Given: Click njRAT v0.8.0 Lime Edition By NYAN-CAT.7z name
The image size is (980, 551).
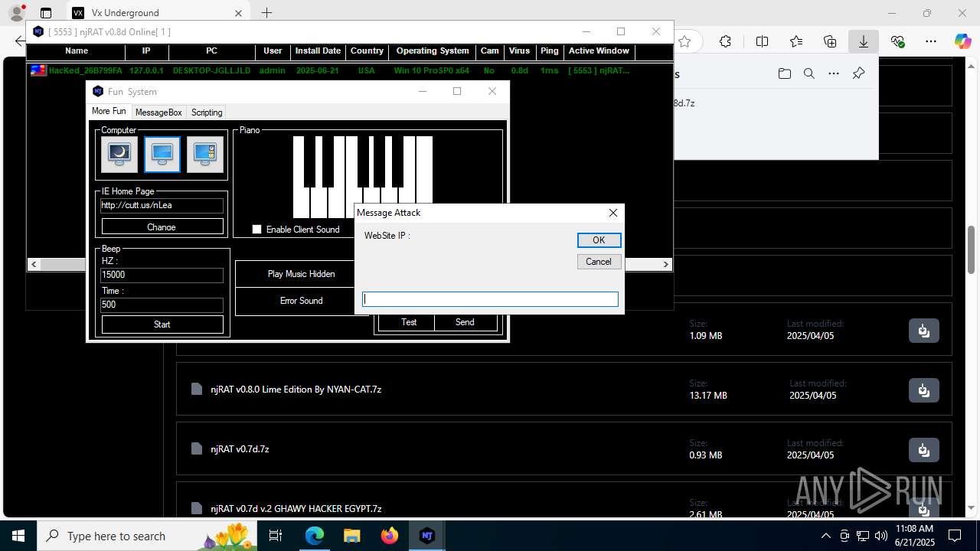Looking at the screenshot, I should 296,390.
